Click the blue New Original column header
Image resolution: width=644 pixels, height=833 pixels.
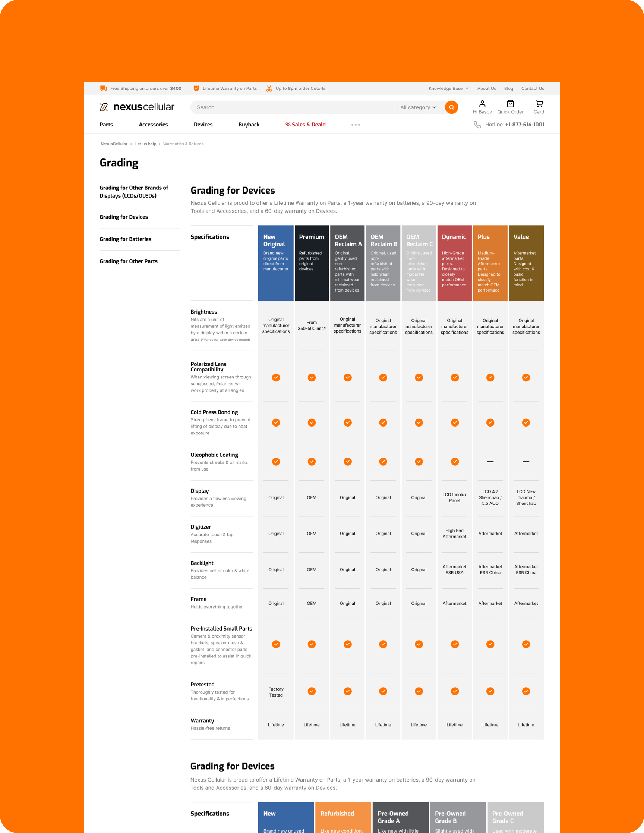[x=276, y=263]
